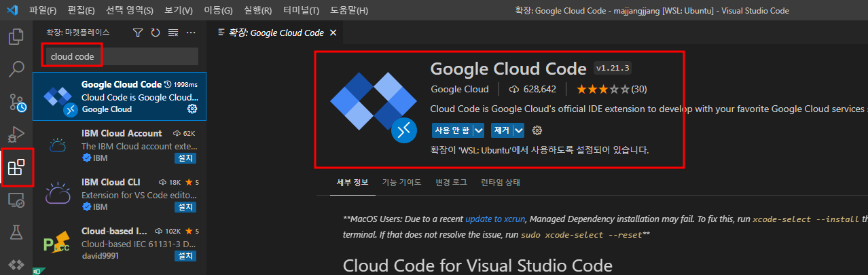The height and width of the screenshot is (275, 868).
Task: Open the Testing flask icon
Action: pos(16,232)
